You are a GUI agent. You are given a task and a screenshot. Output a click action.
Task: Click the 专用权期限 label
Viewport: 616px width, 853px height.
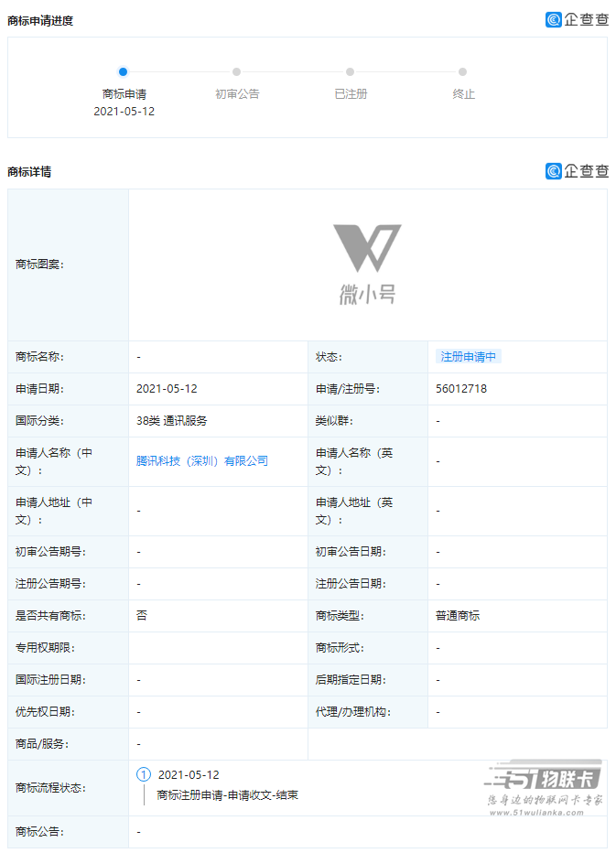pos(45,648)
